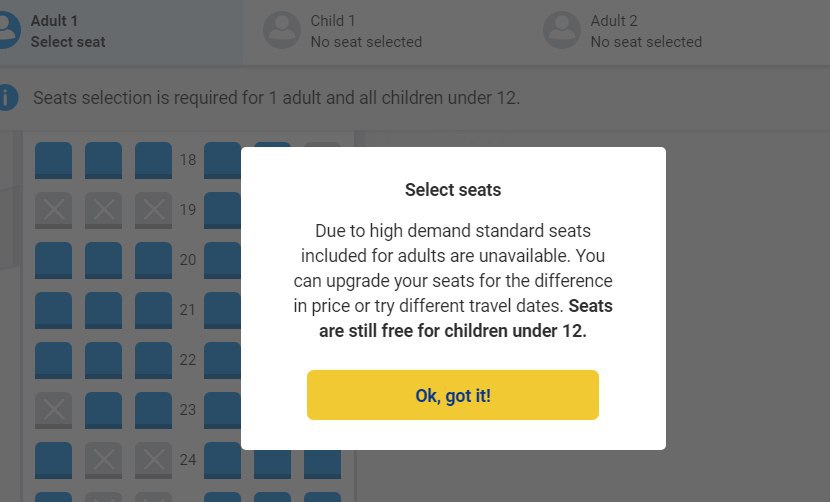Click unavailable first seat in row 23

[x=53, y=410]
